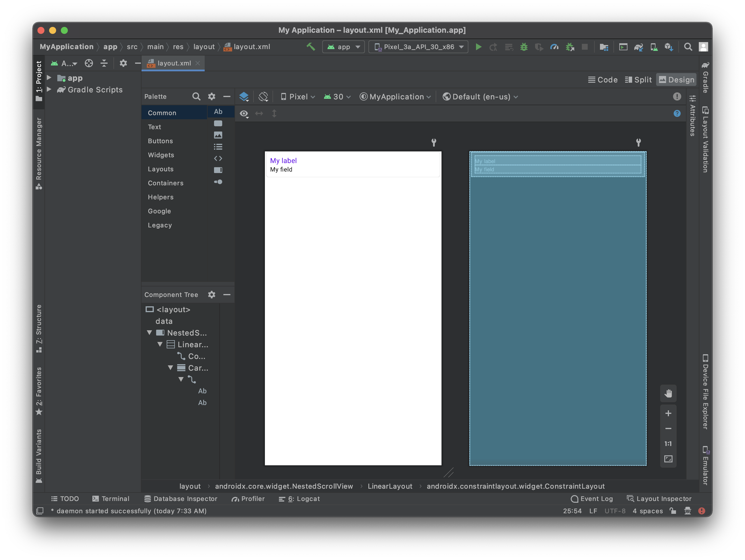Viewport: 745px width, 560px height.
Task: Switch to Split view mode
Action: (x=638, y=80)
